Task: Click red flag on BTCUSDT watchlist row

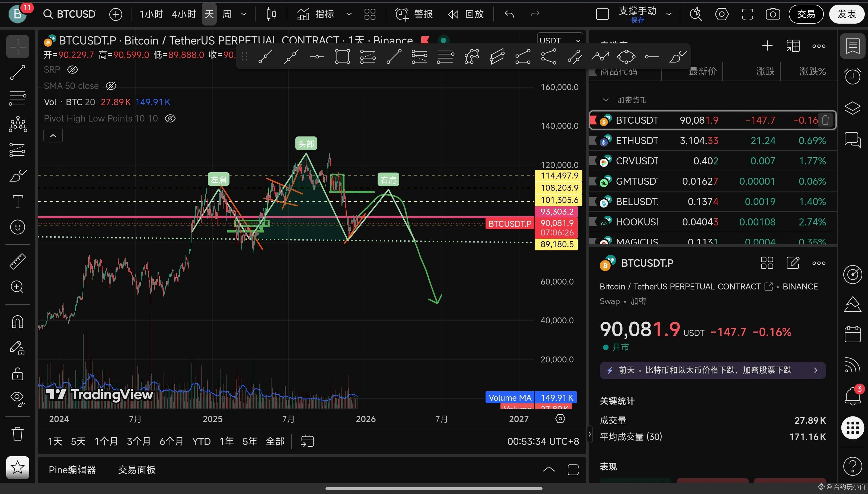Action: [x=593, y=120]
